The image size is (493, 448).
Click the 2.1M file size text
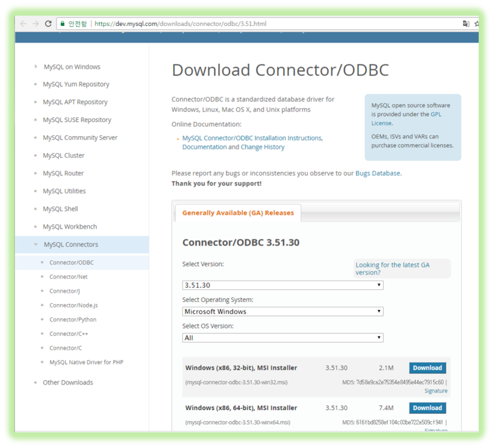[386, 368]
